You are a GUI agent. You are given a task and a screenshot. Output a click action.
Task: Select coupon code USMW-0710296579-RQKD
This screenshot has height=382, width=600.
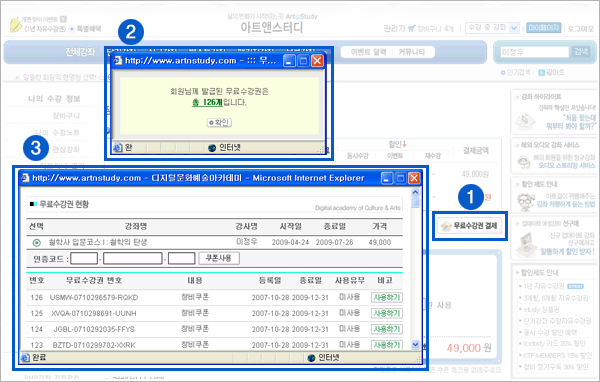coord(94,298)
